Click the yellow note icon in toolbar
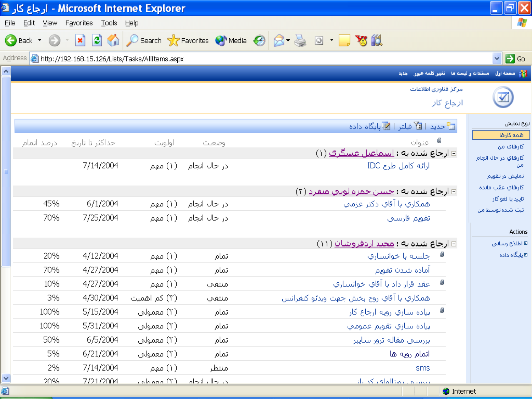Viewport: 532px width, 399px height. tap(344, 40)
